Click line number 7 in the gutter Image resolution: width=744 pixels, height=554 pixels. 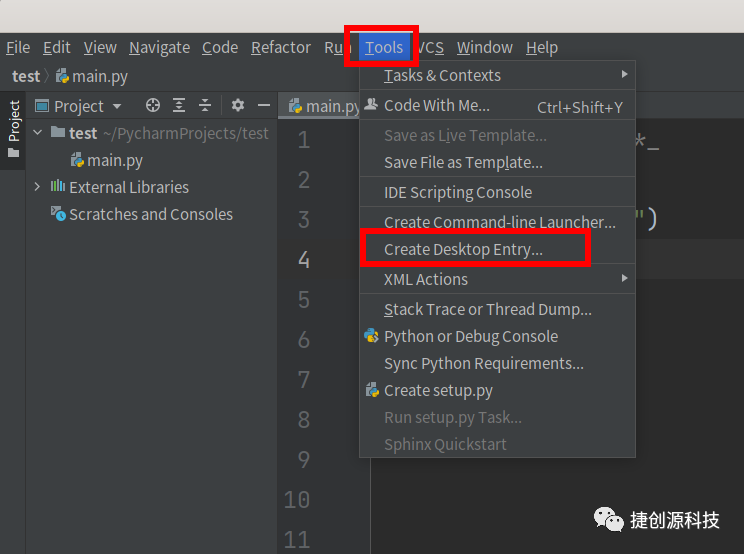pyautogui.click(x=304, y=379)
